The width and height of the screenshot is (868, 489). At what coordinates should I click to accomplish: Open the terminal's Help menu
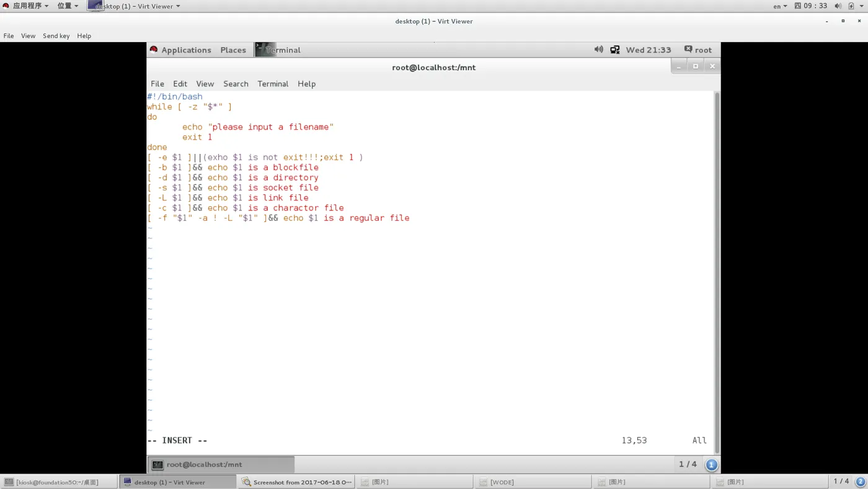[306, 84]
